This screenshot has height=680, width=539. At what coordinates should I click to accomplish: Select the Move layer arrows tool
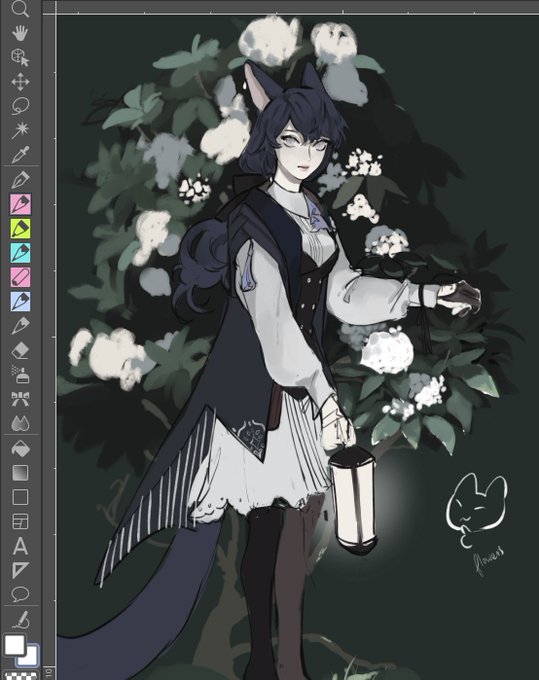20,82
